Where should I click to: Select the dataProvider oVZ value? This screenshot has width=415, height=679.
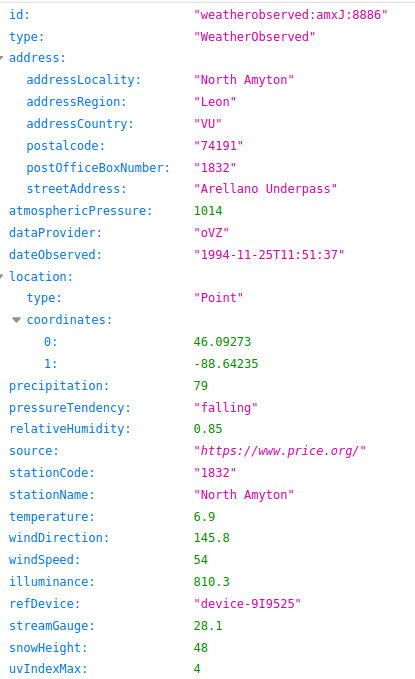click(211, 233)
